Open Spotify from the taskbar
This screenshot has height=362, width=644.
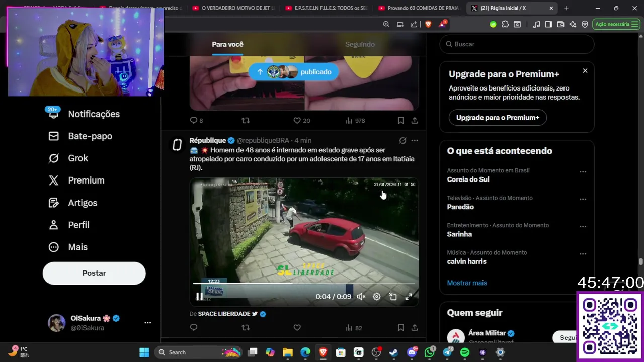pos(465,352)
